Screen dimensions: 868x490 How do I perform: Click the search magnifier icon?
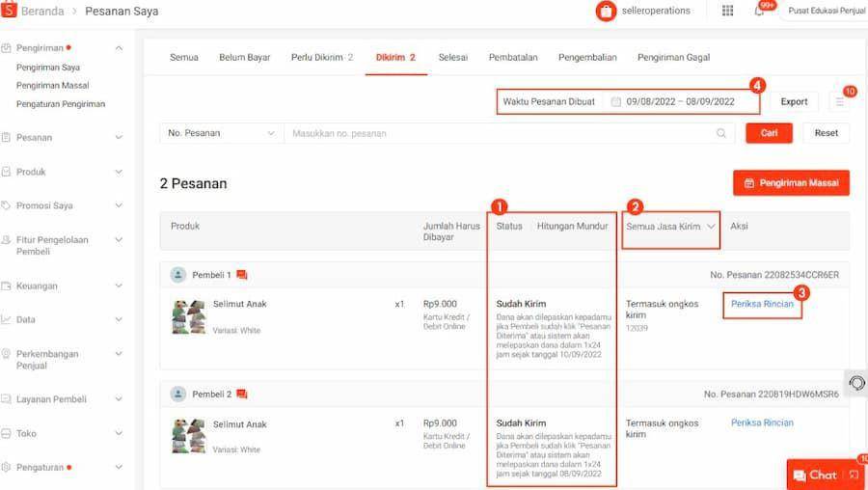pyautogui.click(x=720, y=133)
